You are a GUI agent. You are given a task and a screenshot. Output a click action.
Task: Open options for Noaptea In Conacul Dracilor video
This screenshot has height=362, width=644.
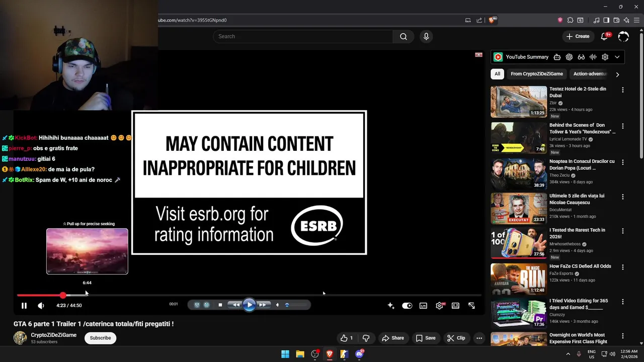623,162
